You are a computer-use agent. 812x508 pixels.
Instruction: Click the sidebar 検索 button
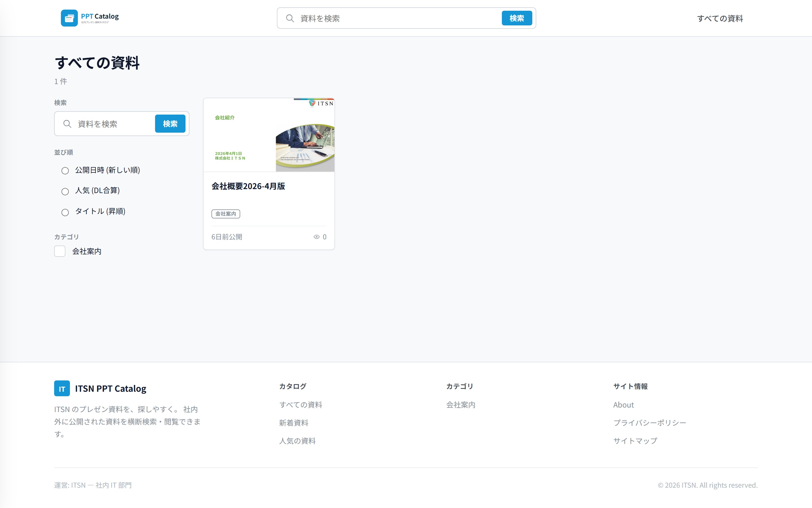coord(170,124)
